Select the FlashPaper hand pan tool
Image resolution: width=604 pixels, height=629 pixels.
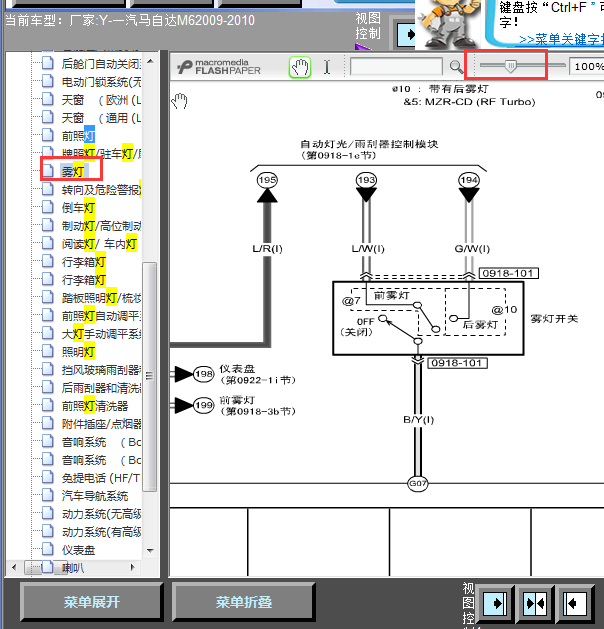(300, 67)
